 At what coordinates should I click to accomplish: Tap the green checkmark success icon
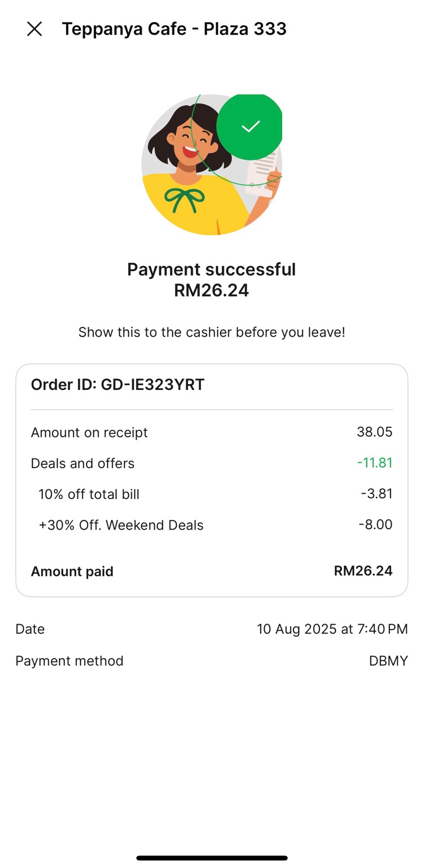[250, 126]
